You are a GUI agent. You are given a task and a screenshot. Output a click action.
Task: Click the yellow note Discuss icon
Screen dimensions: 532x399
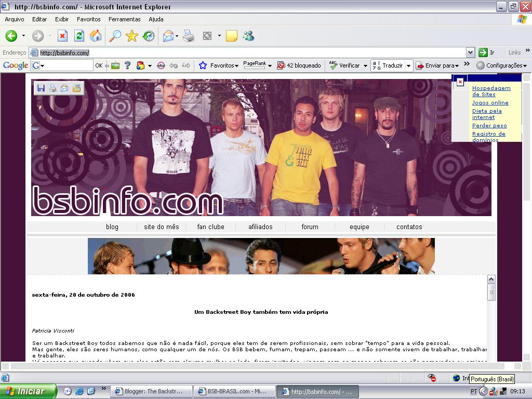pyautogui.click(x=231, y=36)
